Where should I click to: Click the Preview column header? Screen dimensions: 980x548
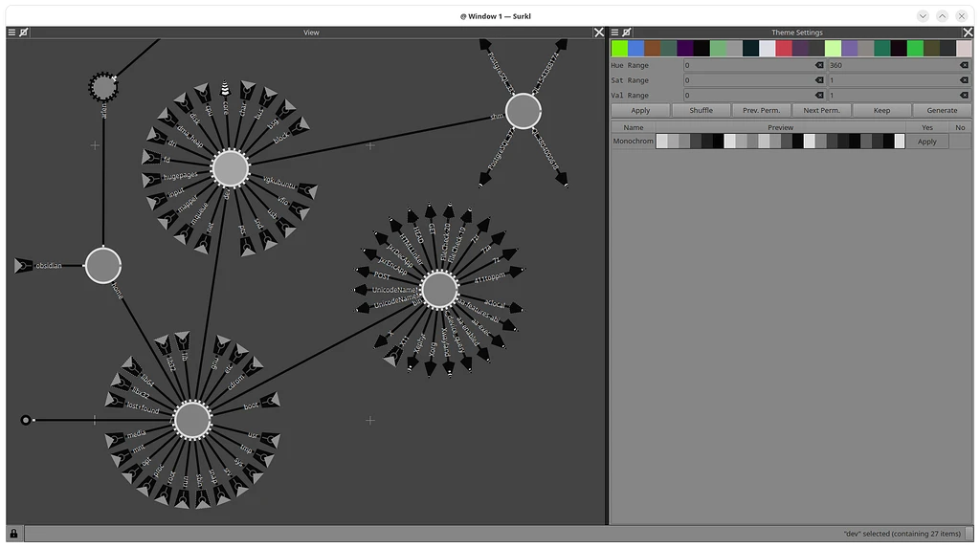781,127
